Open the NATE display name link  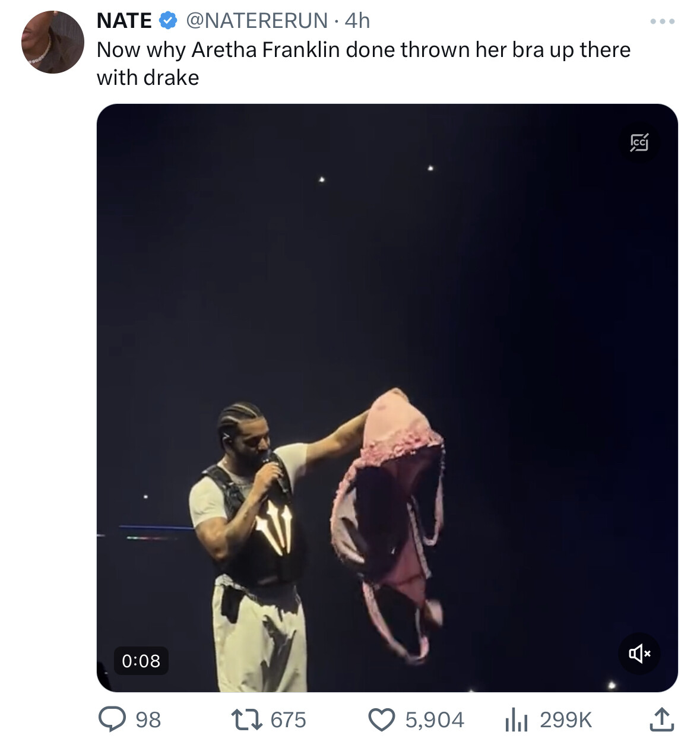coord(125,21)
